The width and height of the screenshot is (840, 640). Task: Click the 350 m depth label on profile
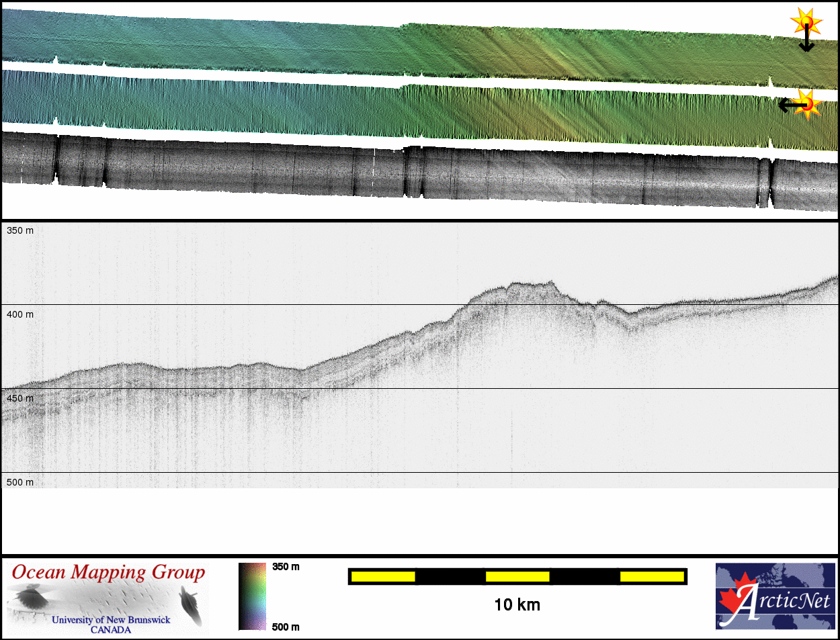pos(20,230)
